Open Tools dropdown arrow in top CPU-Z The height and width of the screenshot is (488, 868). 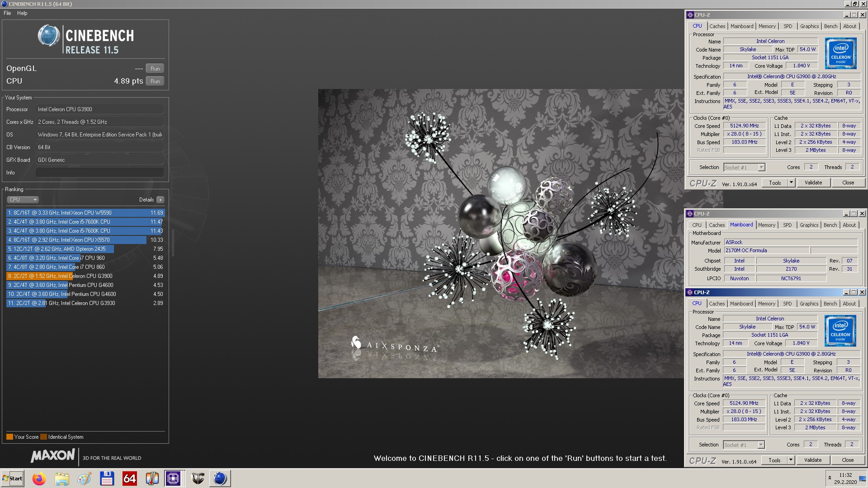(791, 183)
